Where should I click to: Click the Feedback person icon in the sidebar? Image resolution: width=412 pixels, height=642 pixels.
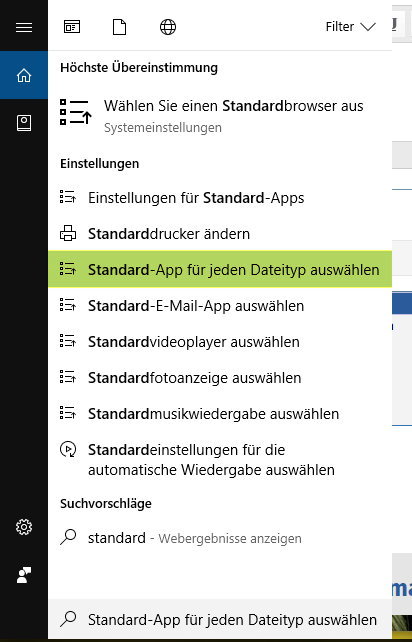pos(24,575)
